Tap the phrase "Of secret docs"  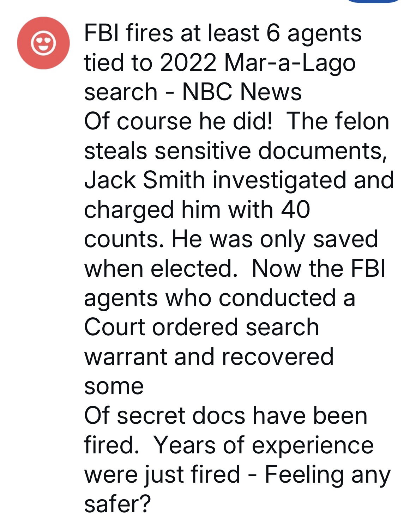pos(164,415)
